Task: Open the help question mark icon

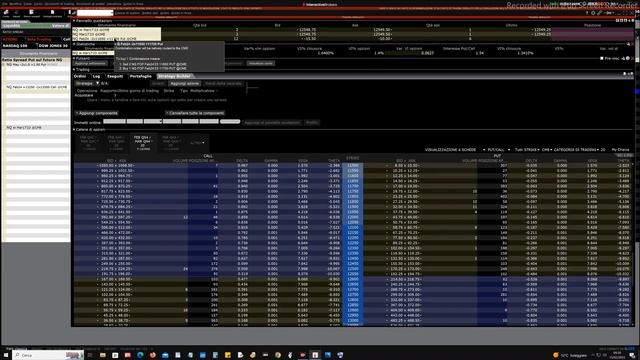Action: pyautogui.click(x=587, y=13)
